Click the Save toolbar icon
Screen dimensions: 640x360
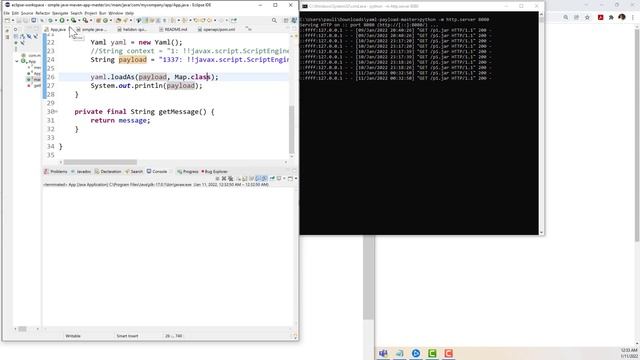click(x=19, y=20)
